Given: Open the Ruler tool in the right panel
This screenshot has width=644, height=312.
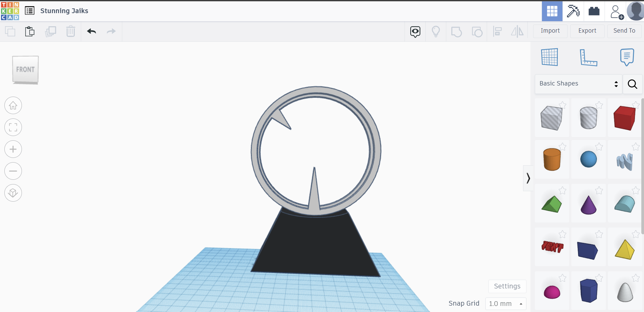Looking at the screenshot, I should (589, 58).
